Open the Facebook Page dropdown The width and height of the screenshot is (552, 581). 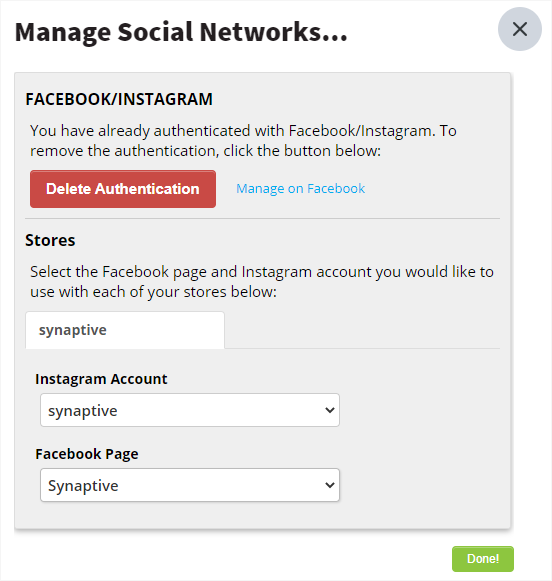coord(190,485)
